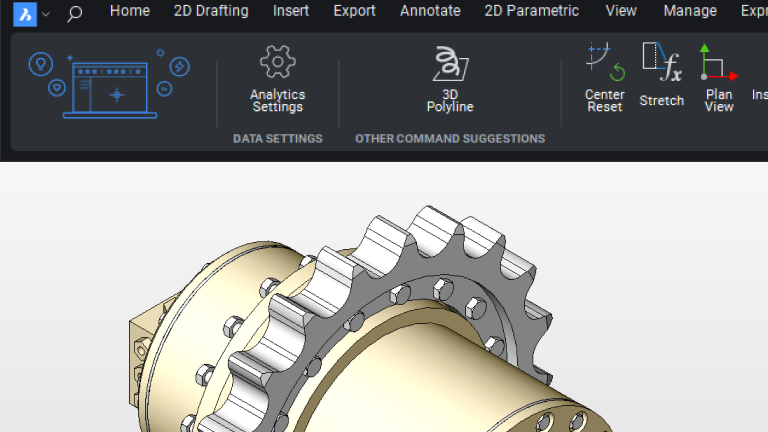This screenshot has height=432, width=768.
Task: Expand the dropdown arrow beside the application logo
Action: point(46,14)
